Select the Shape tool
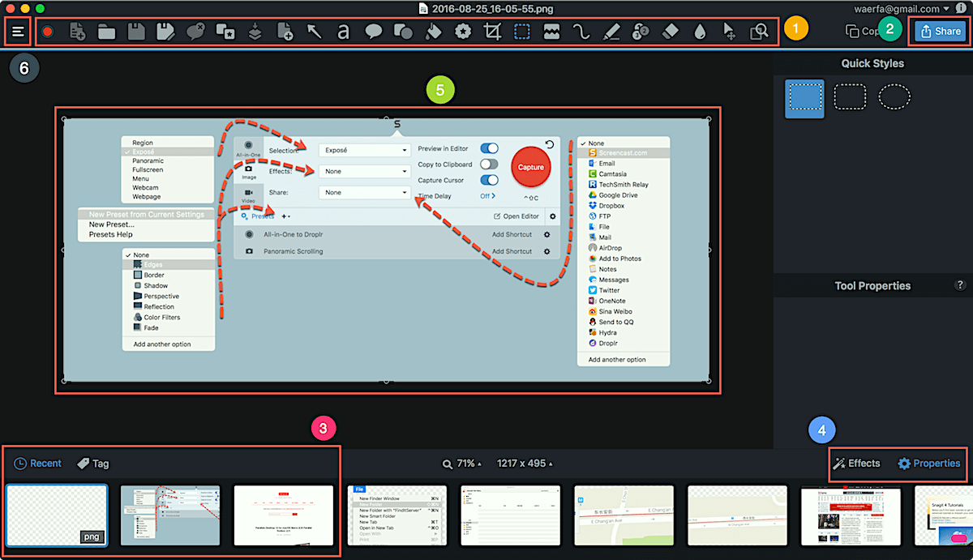The width and height of the screenshot is (973, 560). 403,32
